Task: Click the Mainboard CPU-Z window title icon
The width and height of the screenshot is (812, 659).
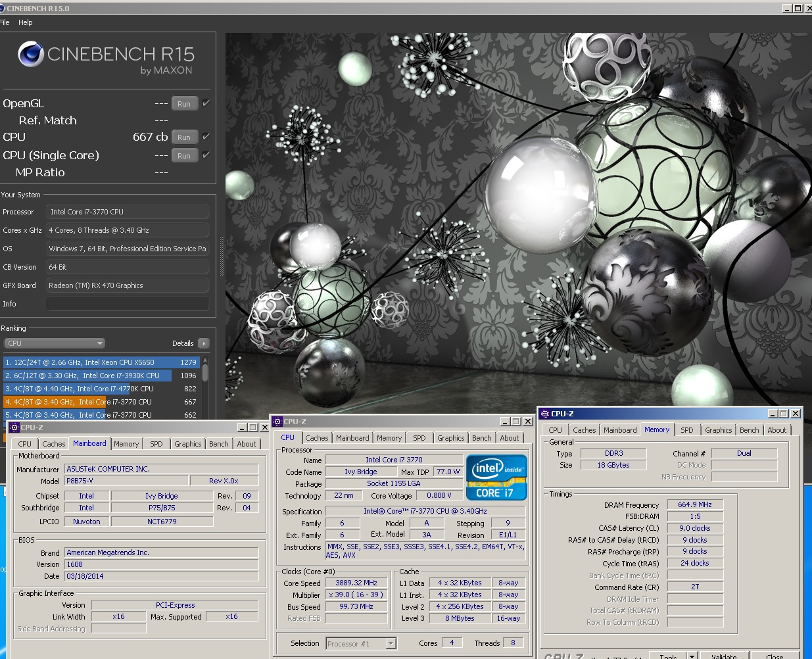Action: click(x=14, y=427)
